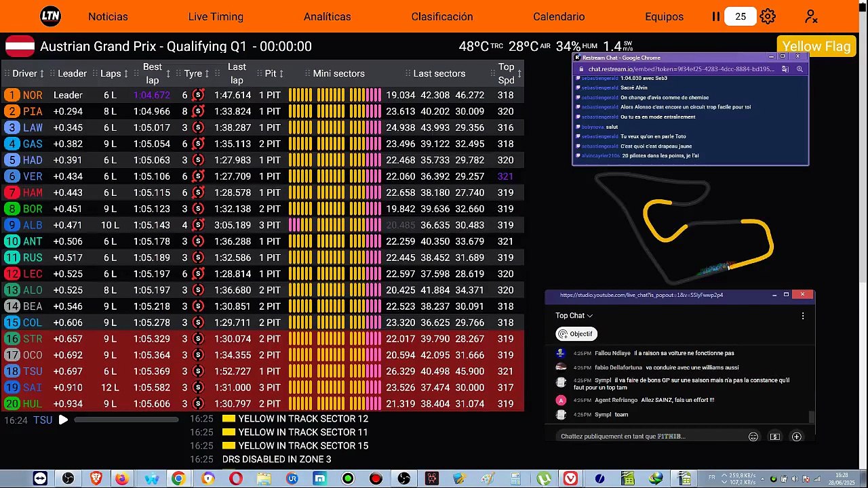Select driver HAM row
This screenshot has width=868, height=488.
click(262, 192)
